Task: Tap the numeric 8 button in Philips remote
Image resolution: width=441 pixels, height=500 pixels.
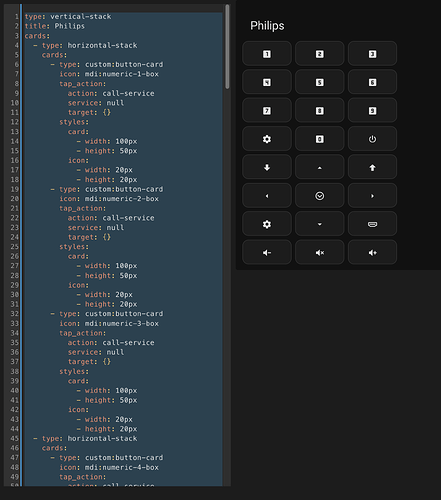Action: click(x=319, y=110)
